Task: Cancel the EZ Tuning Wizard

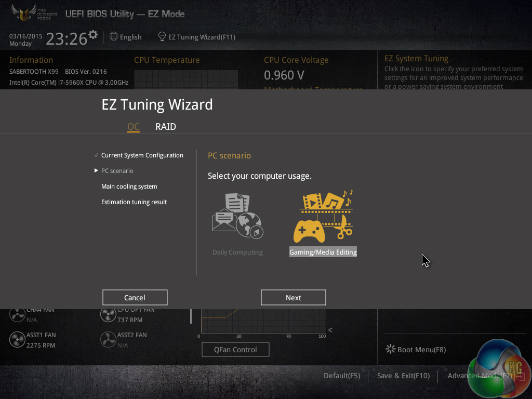Action: 135,298
